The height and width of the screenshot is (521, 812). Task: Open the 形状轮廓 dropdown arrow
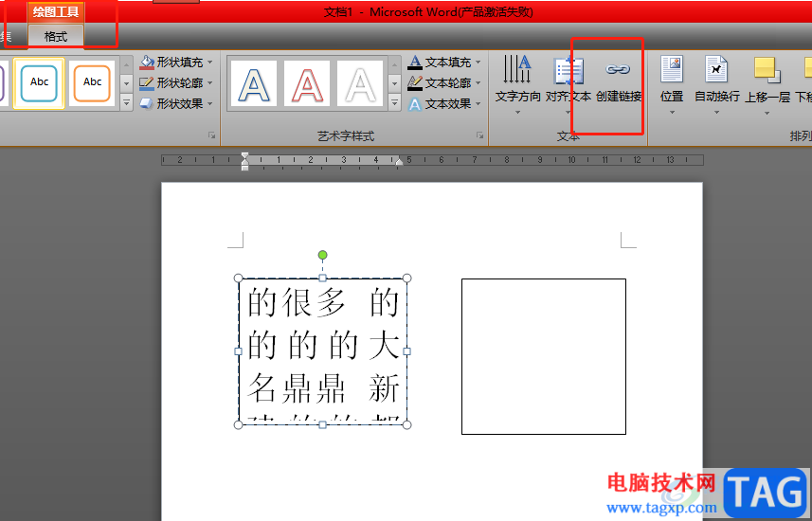[210, 82]
